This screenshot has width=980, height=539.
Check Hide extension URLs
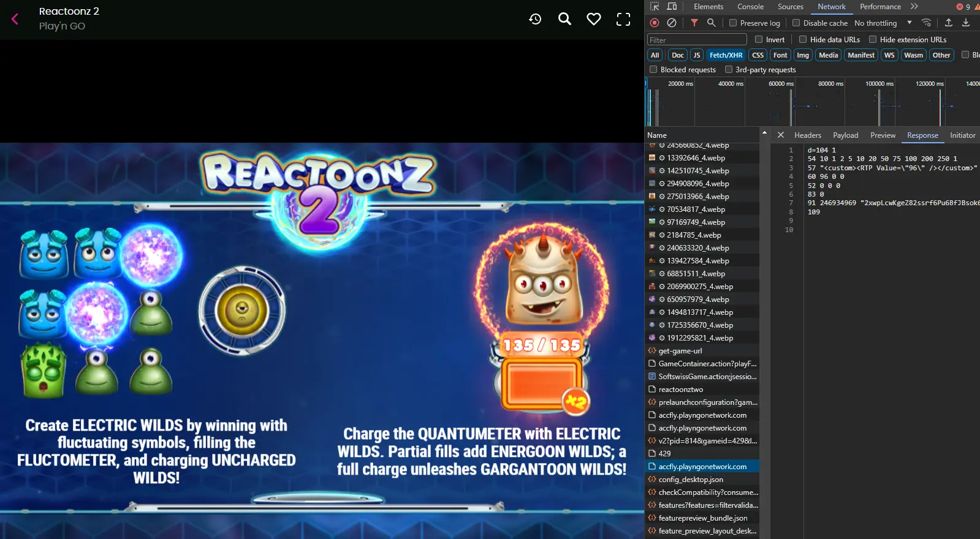(873, 39)
